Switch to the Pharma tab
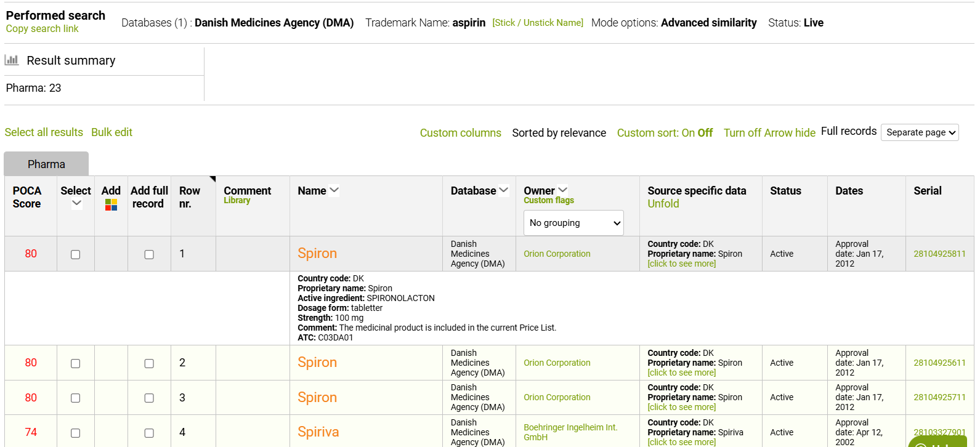The height and width of the screenshot is (447, 980). pos(46,164)
